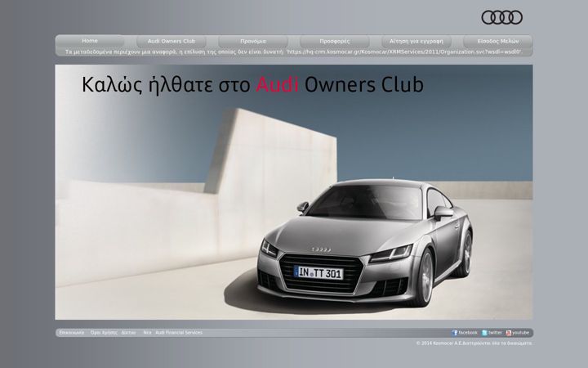The image size is (588, 368).
Task: Click the YouTube icon in footer
Action: click(509, 333)
